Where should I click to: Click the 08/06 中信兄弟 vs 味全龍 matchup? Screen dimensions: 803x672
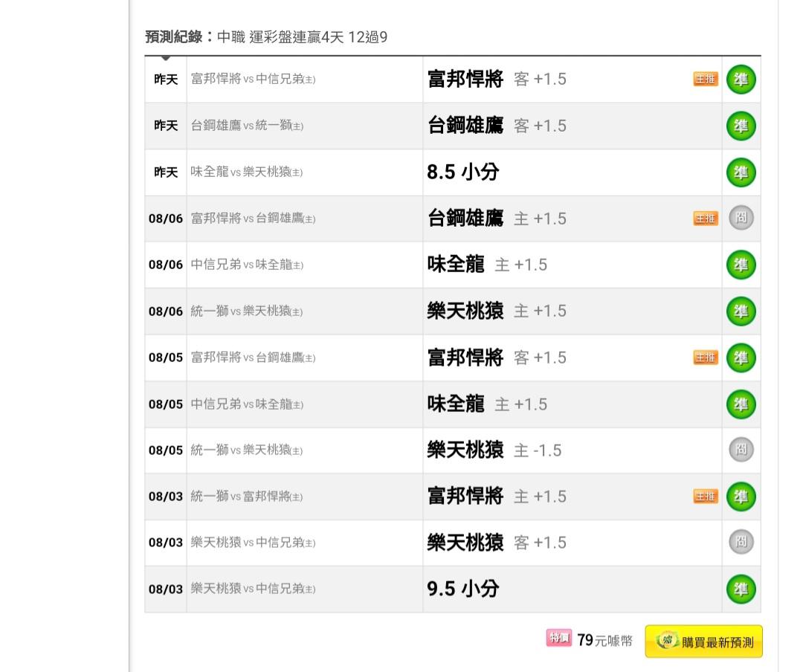(x=247, y=265)
